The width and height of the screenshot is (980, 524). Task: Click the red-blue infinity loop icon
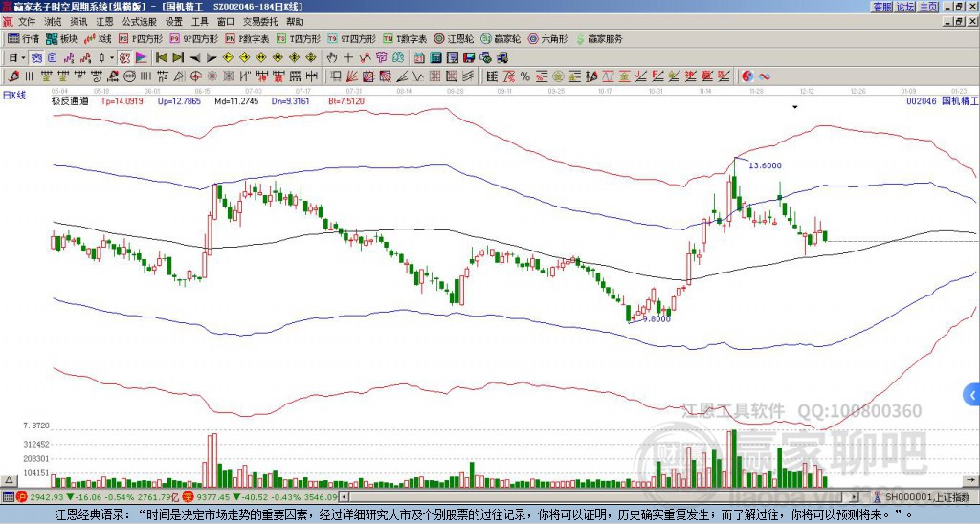[x=765, y=76]
